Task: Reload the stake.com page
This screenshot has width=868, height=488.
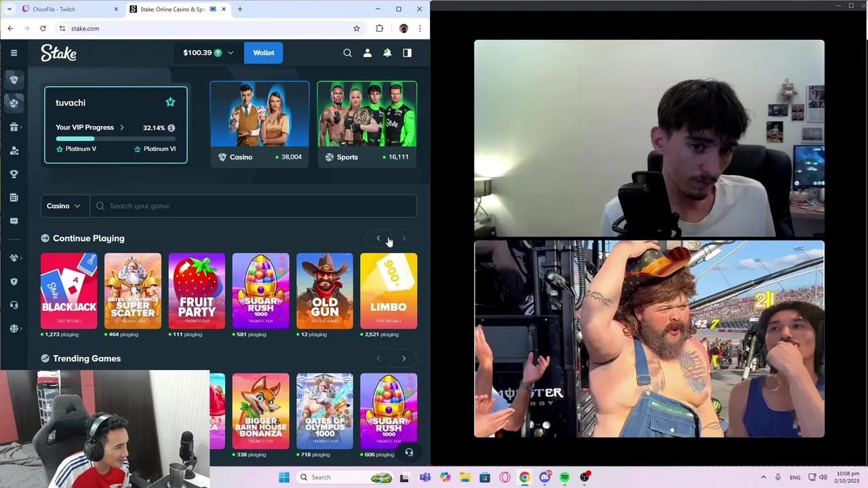Action: (x=43, y=28)
